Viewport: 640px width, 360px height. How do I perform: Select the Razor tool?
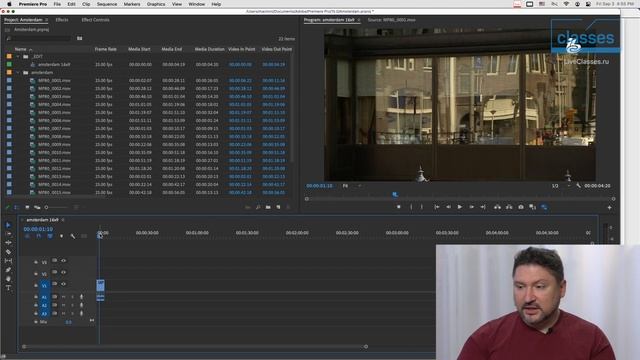click(8, 252)
